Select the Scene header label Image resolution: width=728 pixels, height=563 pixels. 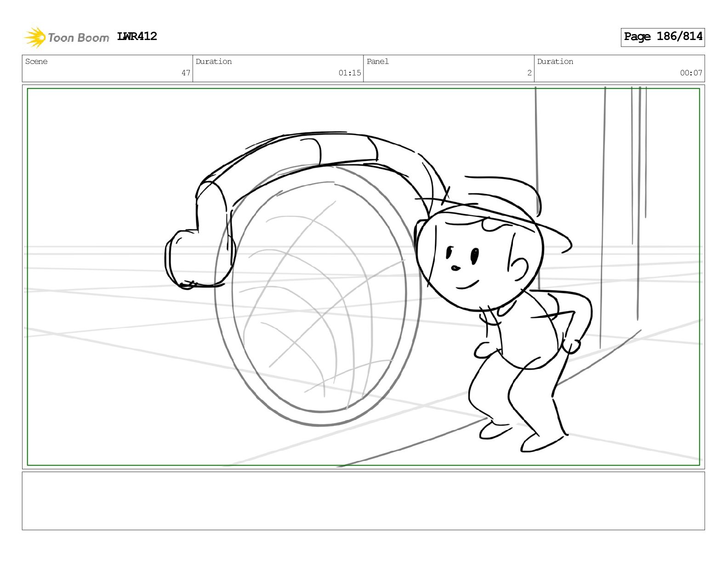point(36,62)
